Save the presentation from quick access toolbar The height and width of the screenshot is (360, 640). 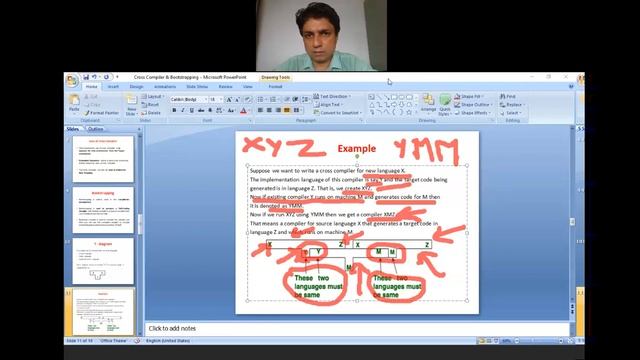click(86, 77)
